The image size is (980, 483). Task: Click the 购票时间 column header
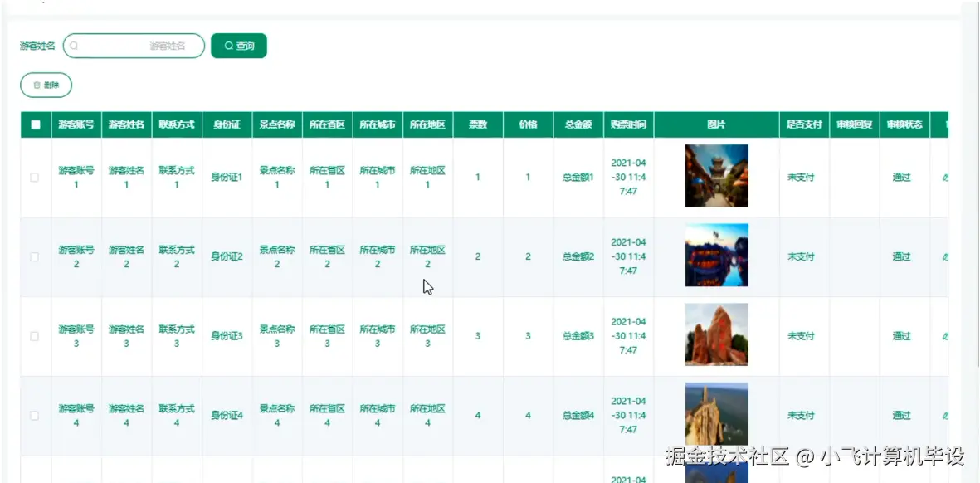coord(629,124)
